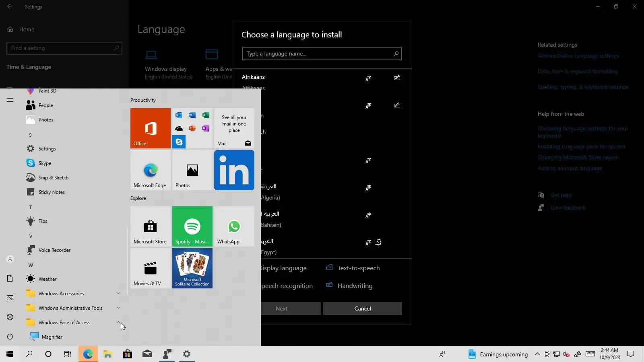Open the Photos tile under Productivity
The height and width of the screenshot is (362, 644).
pos(192,170)
